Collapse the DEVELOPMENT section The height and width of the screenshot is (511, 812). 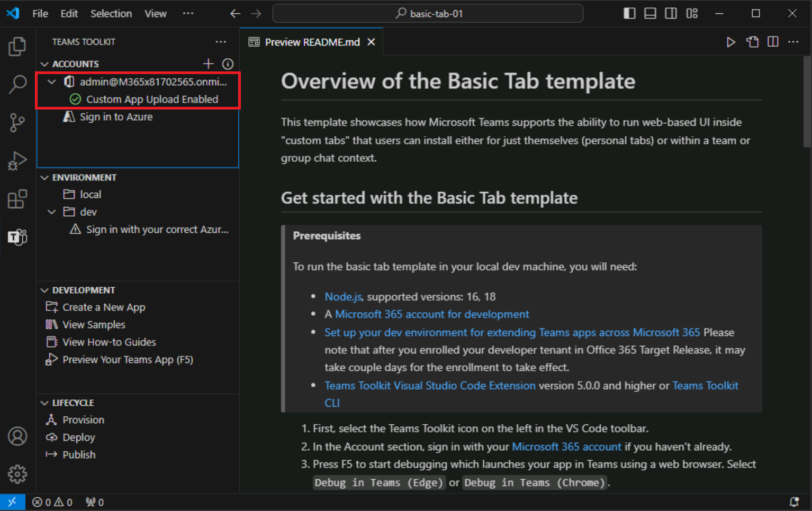(44, 290)
